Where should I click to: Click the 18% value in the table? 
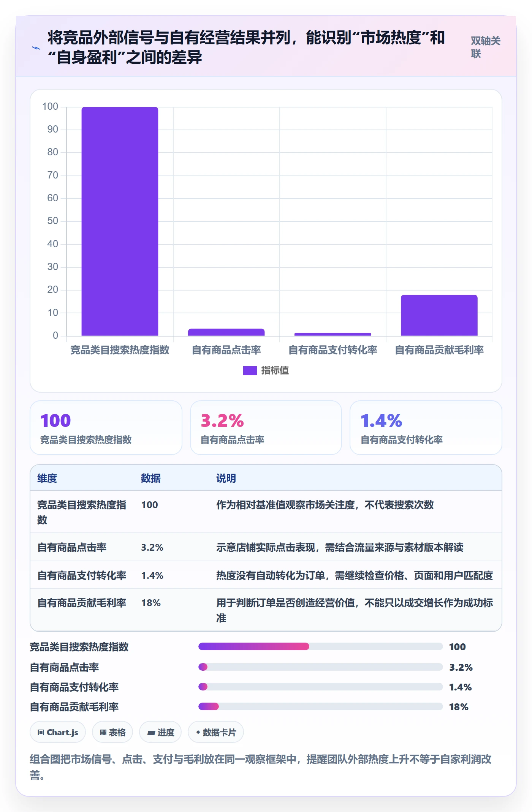click(x=151, y=603)
